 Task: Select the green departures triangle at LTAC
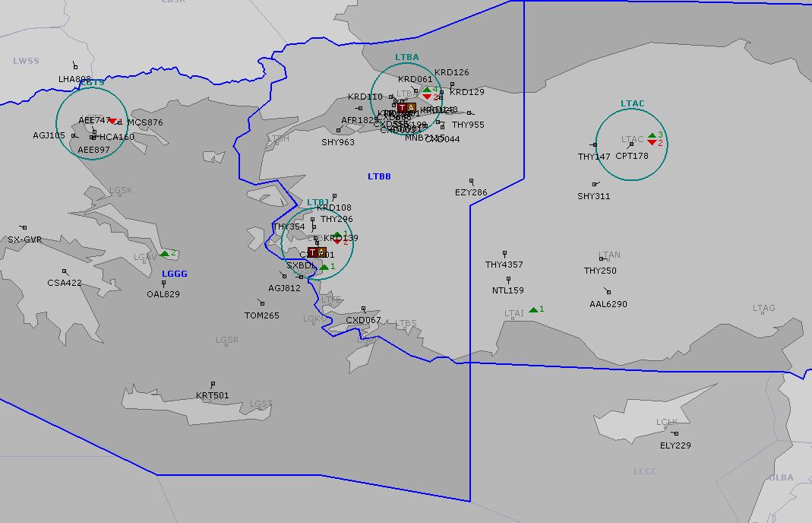(x=652, y=135)
